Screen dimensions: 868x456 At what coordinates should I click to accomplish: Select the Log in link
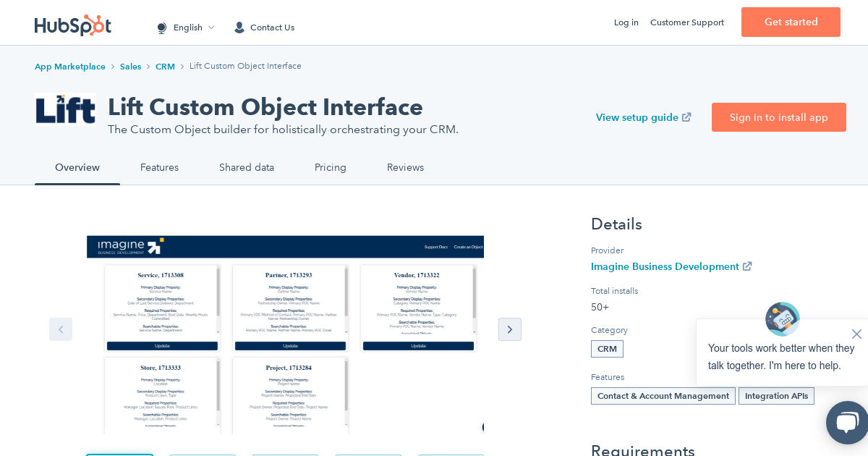pos(626,22)
